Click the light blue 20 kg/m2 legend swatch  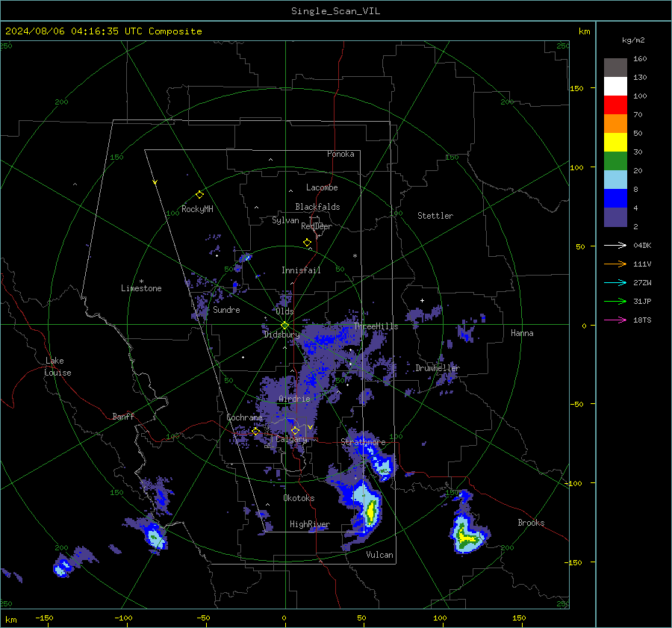(615, 180)
